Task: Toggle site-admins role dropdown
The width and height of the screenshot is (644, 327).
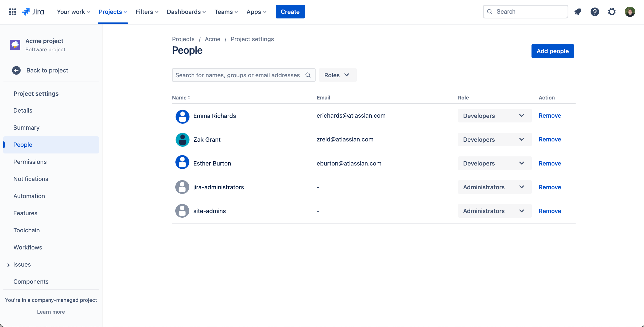Action: pos(522,210)
